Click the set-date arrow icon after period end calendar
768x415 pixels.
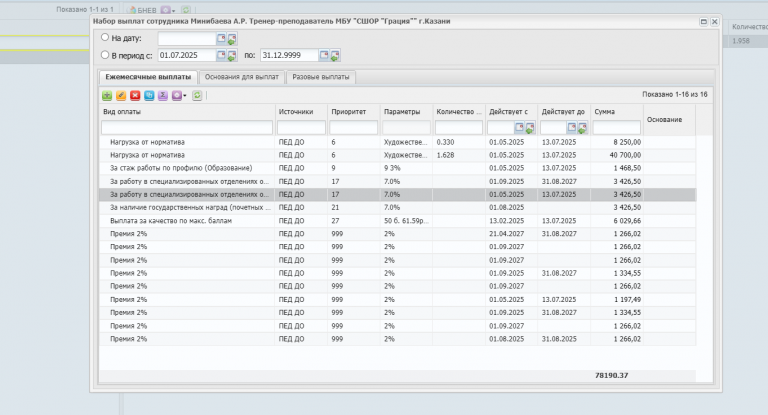[x=335, y=56]
